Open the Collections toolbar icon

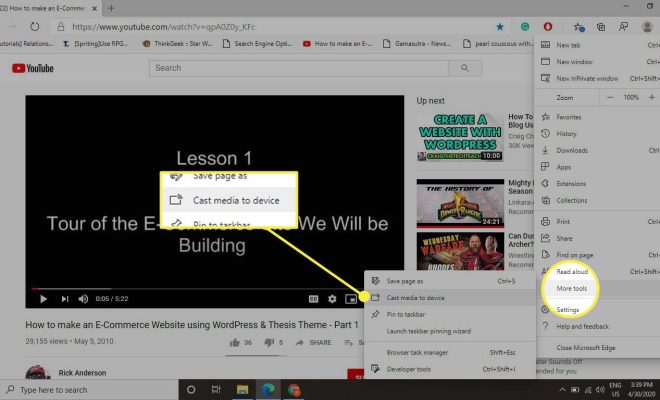(x=601, y=27)
